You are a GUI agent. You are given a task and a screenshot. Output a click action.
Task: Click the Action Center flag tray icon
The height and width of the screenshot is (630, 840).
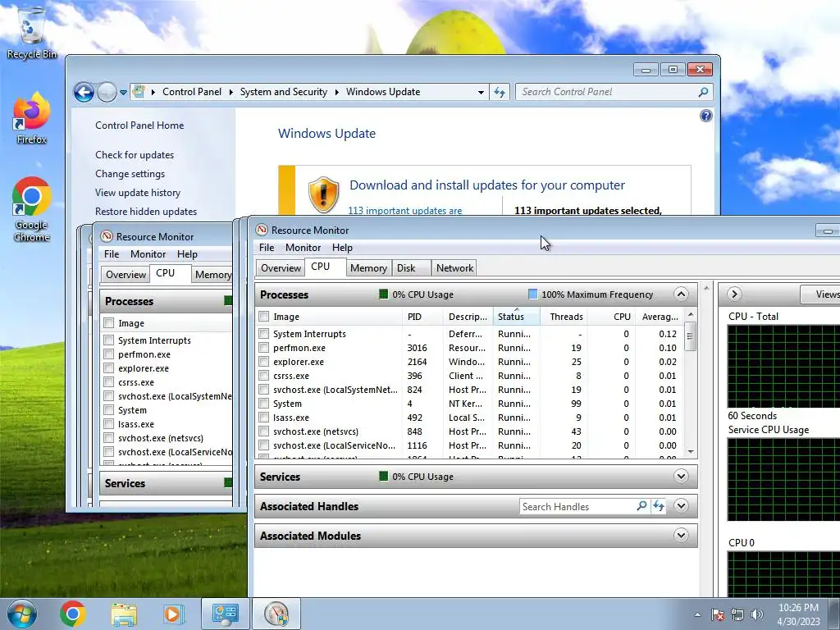717,614
